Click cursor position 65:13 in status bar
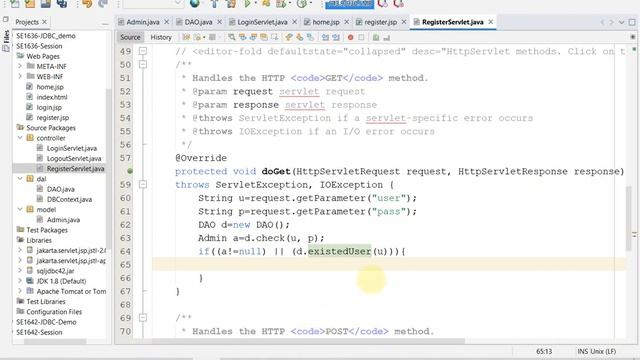Screen dimensions: 640x360 (544, 351)
